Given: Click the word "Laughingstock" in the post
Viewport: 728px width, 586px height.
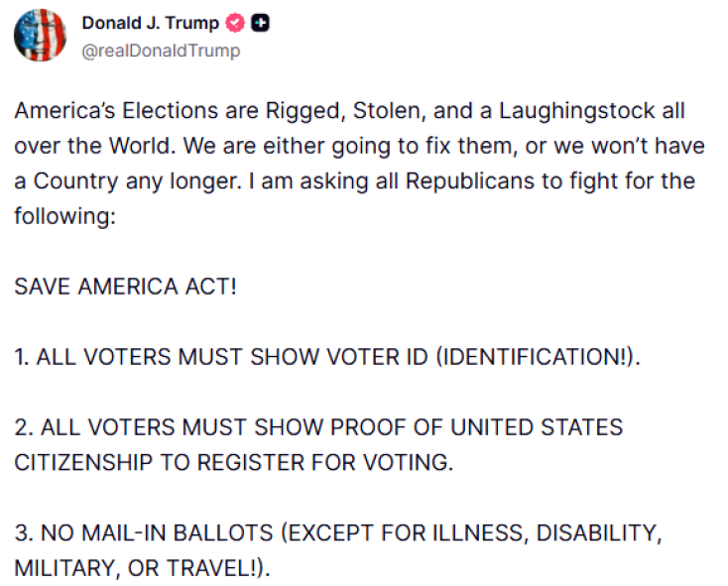Looking at the screenshot, I should click(549, 110).
